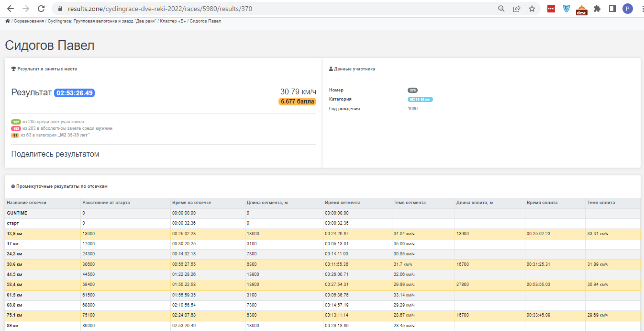This screenshot has height=331, width=644.
Task: Open the "desc" extension icon
Action: click(x=581, y=10)
